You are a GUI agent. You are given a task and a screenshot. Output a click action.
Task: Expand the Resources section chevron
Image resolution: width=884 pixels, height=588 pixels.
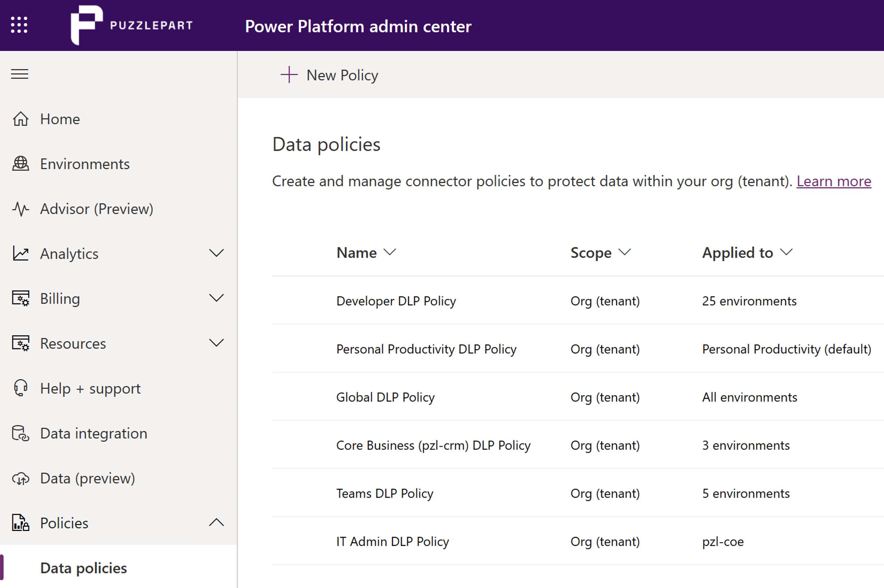(x=216, y=343)
